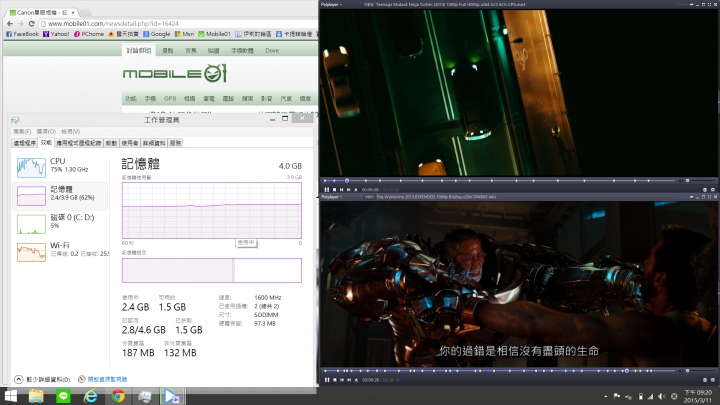Skip to next file in top PotPlayer
The height and width of the screenshot is (405, 720).
(x=349, y=190)
